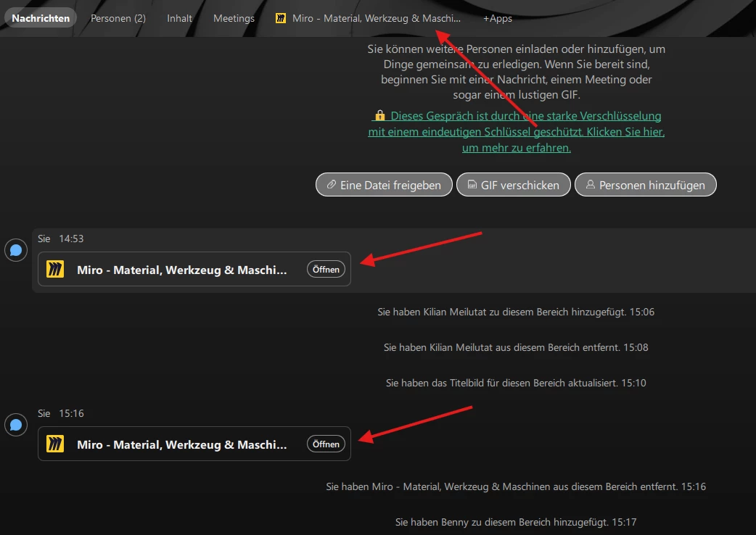756x535 pixels.
Task: Click the 'Kilian Meilutat ... entfernt' notice
Action: click(x=516, y=348)
